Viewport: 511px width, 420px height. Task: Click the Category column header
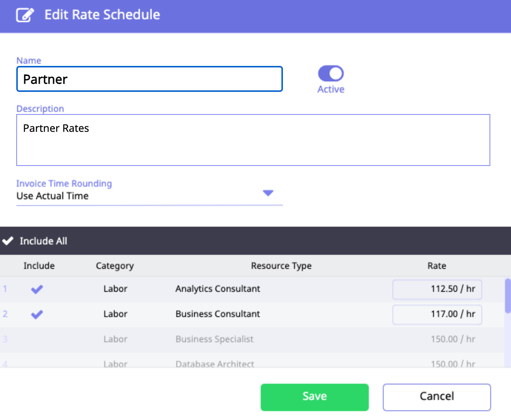pyautogui.click(x=115, y=266)
